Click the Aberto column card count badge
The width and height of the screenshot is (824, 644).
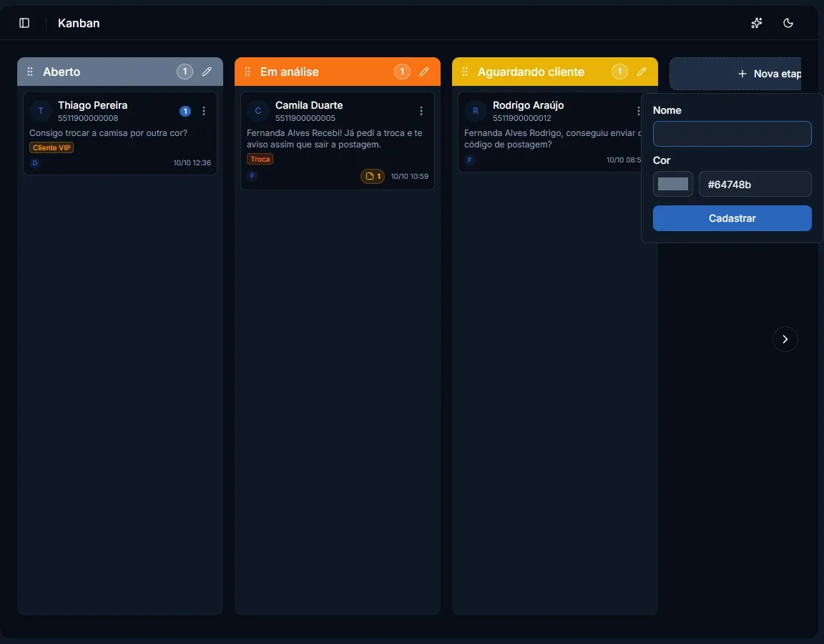185,72
